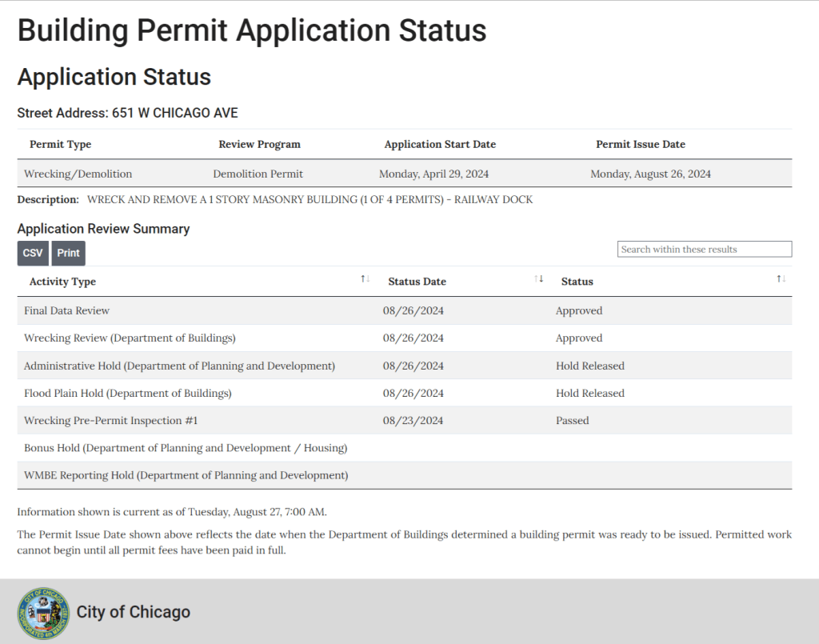This screenshot has height=644, width=819.
Task: Focus the 'Search within these results' field
Action: tap(704, 250)
